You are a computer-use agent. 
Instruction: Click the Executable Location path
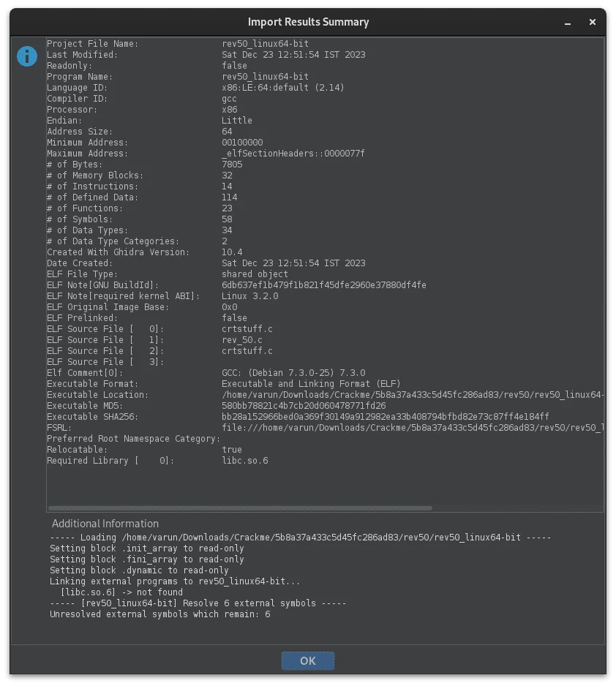click(x=413, y=395)
